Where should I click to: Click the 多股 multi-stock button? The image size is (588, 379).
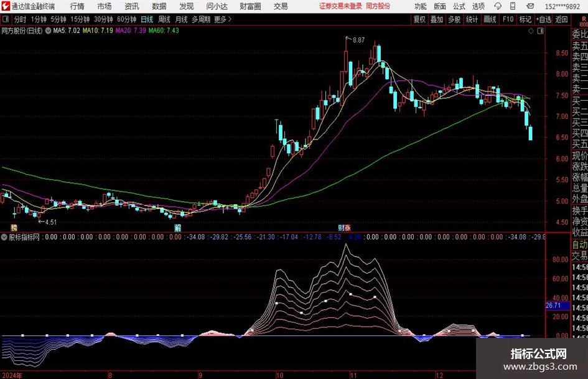[454, 19]
